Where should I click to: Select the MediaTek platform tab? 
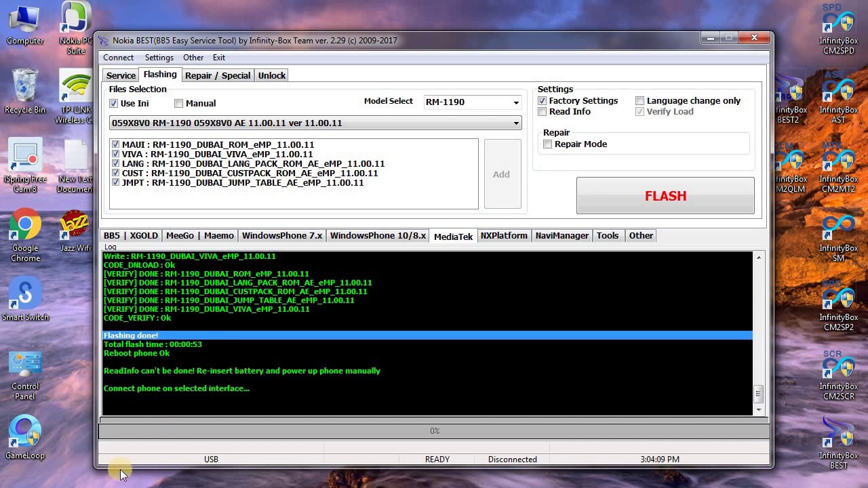453,236
